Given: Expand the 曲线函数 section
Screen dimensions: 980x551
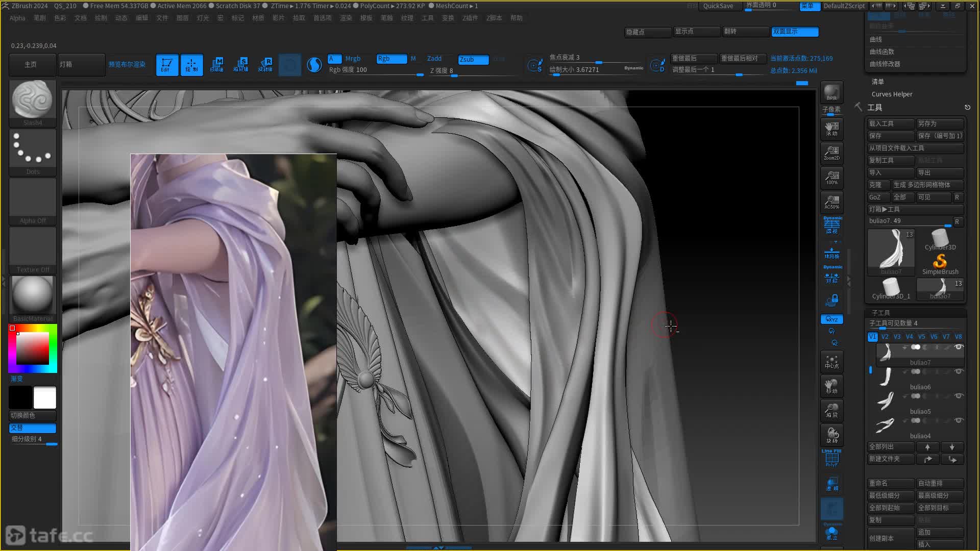Looking at the screenshot, I should point(881,52).
